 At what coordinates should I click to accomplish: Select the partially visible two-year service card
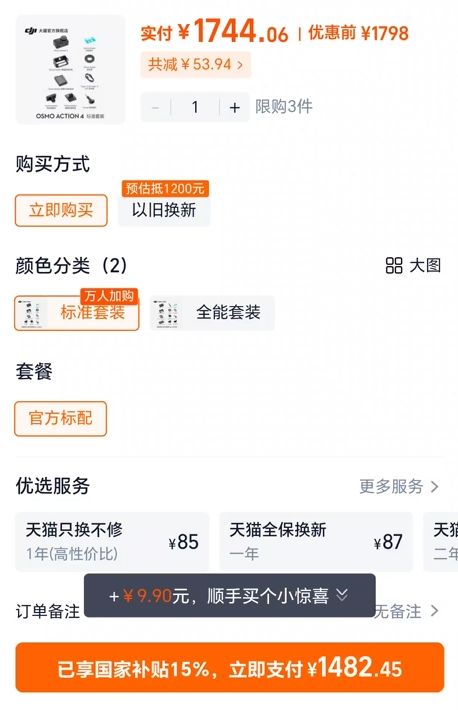[441, 542]
